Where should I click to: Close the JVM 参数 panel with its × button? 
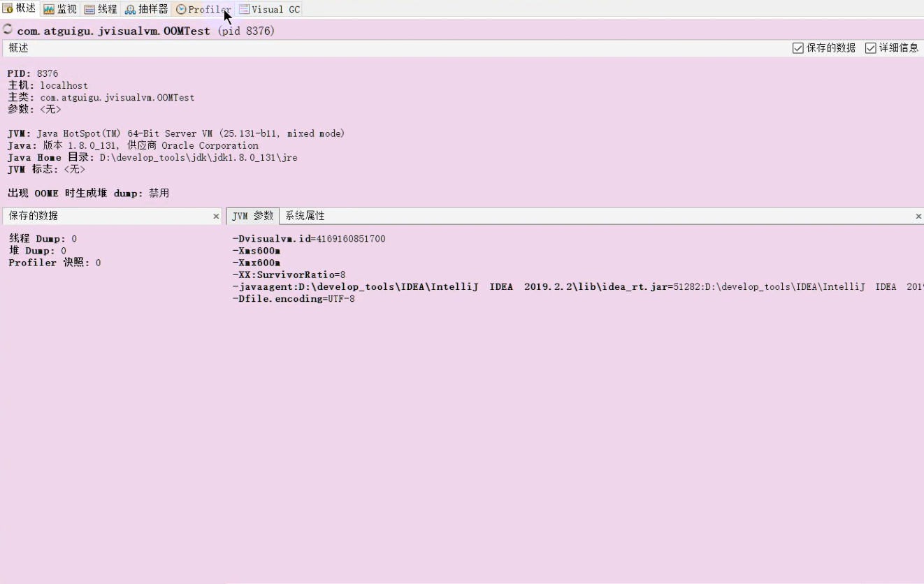tap(918, 217)
